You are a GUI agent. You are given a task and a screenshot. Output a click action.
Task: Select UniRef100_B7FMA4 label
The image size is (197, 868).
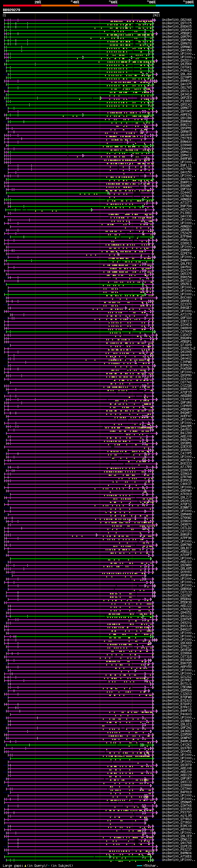coord(177,236)
